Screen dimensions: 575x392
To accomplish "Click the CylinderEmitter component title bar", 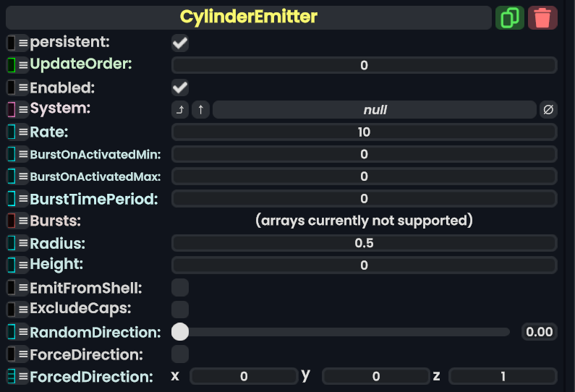I will tap(248, 17).
